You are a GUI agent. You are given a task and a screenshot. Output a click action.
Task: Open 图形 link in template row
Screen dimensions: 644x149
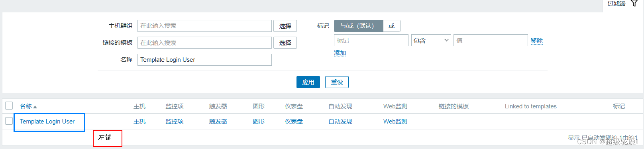click(x=259, y=122)
